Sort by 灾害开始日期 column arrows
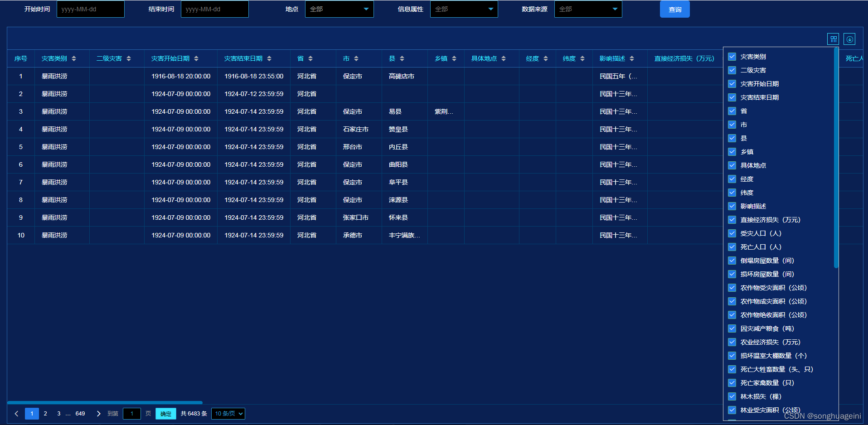The image size is (868, 425). pos(196,58)
